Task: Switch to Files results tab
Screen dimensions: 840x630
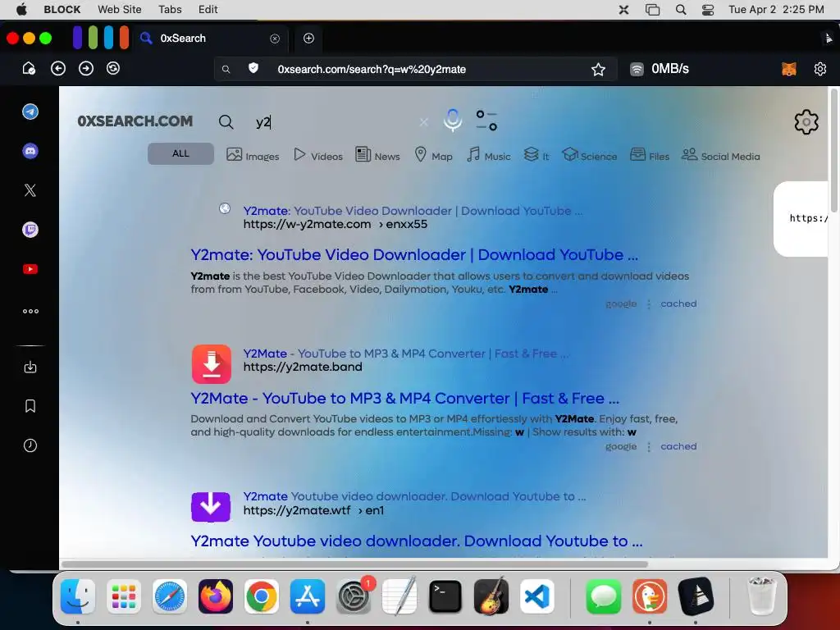Action: pos(650,155)
